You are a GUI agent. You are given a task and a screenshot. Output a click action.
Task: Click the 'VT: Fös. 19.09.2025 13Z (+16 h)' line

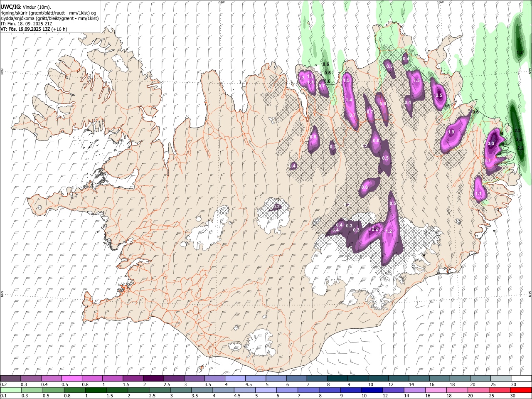pos(34,30)
